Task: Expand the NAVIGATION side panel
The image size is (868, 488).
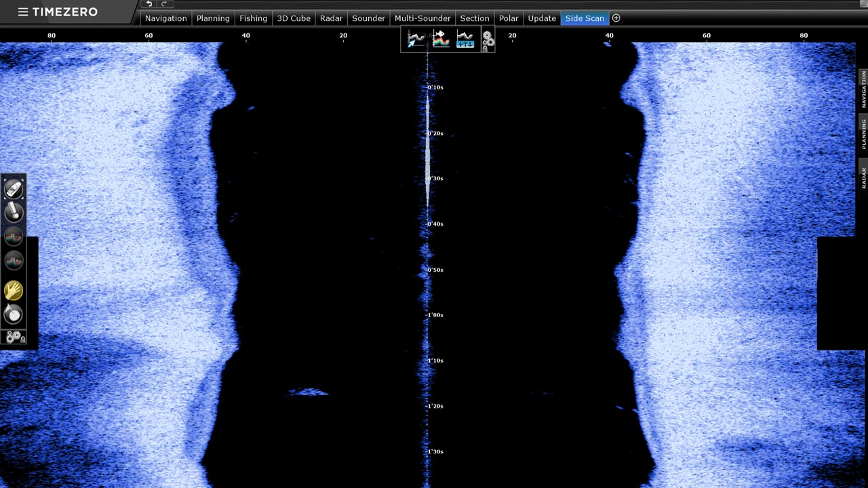Action: point(863,89)
